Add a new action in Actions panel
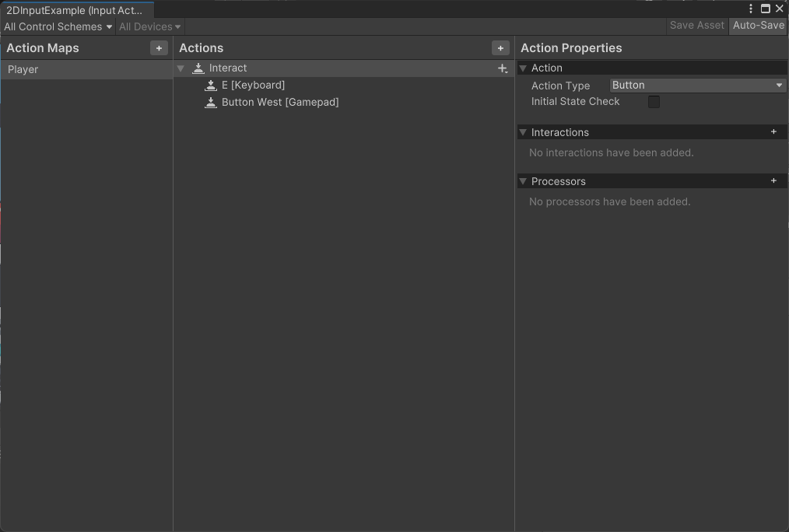This screenshot has height=532, width=789. pyautogui.click(x=500, y=48)
